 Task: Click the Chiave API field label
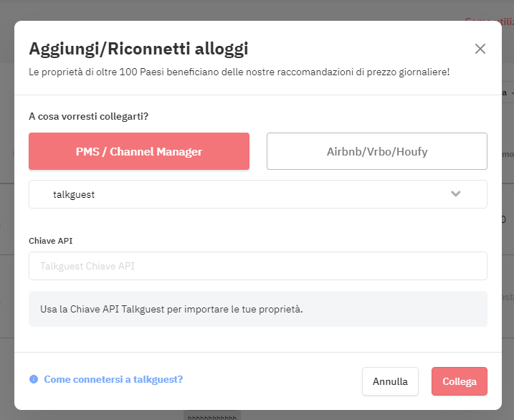click(x=50, y=241)
